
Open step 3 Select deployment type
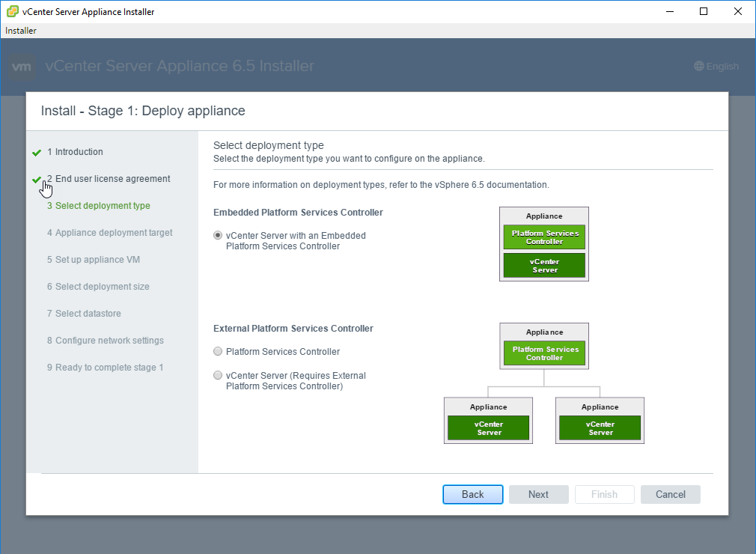(x=98, y=206)
